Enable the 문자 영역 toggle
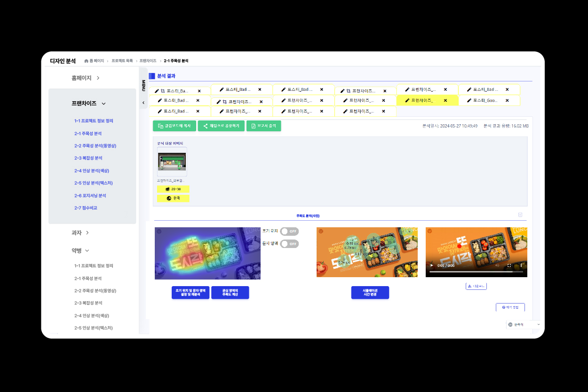 tap(289, 244)
